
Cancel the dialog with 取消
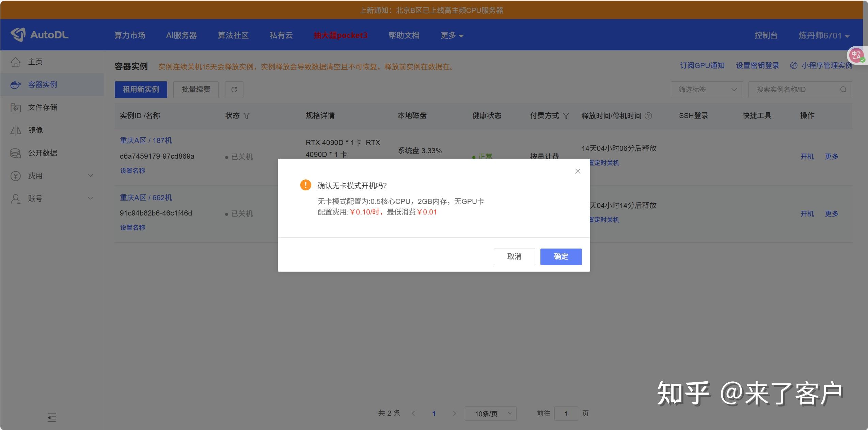[x=514, y=257]
